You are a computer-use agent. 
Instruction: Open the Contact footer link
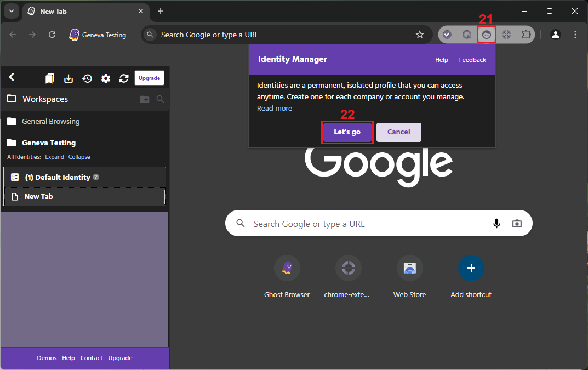(91, 358)
